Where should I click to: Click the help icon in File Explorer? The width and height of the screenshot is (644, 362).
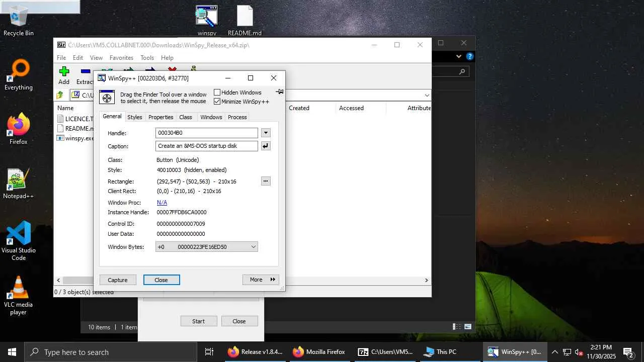point(470,56)
